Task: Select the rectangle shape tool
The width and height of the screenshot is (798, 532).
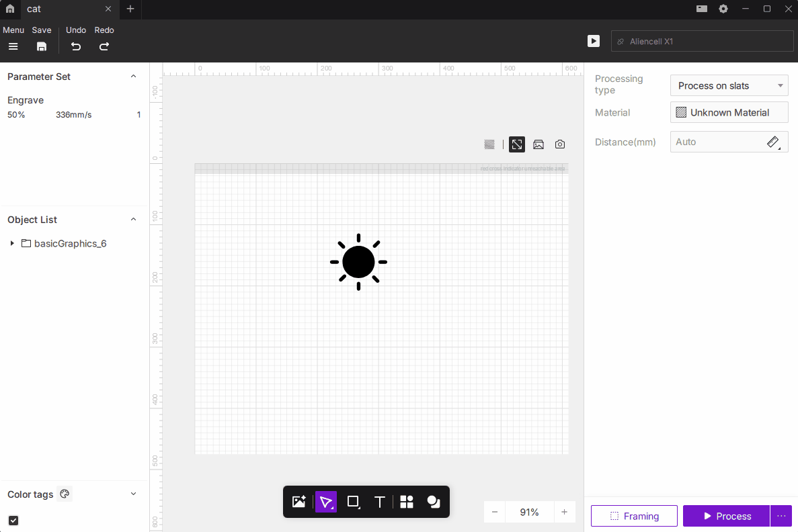Action: coord(353,502)
